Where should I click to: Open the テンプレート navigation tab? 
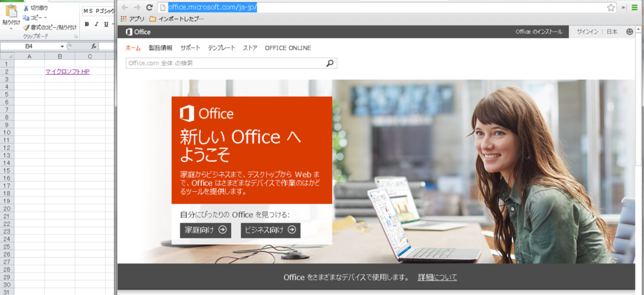(222, 48)
